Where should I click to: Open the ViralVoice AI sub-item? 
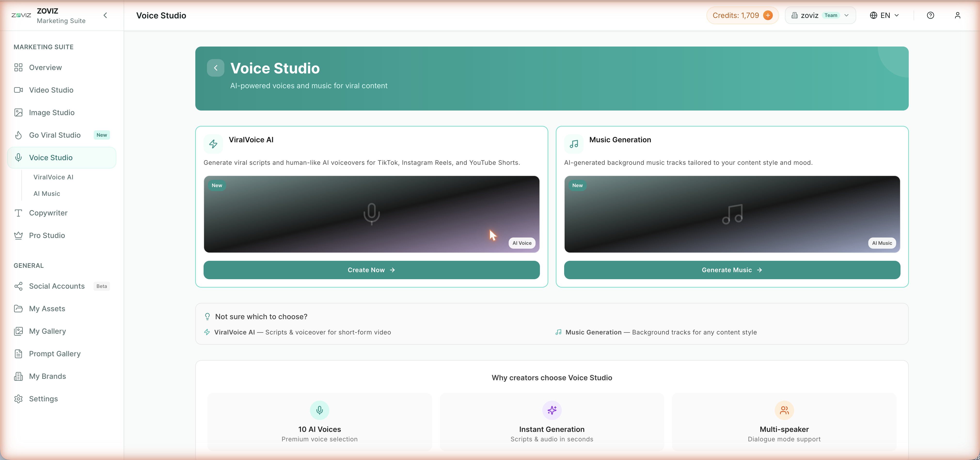[x=53, y=177]
